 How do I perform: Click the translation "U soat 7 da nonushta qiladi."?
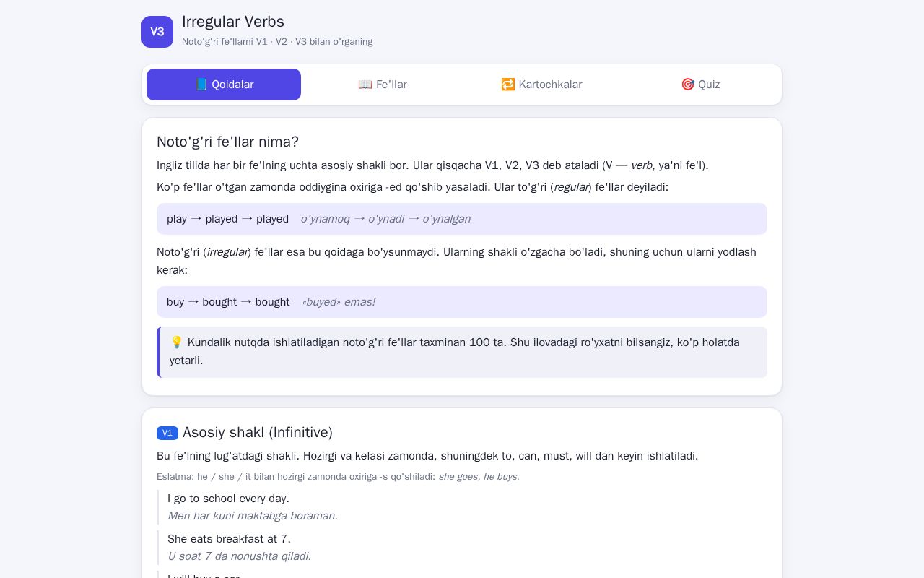pos(240,556)
